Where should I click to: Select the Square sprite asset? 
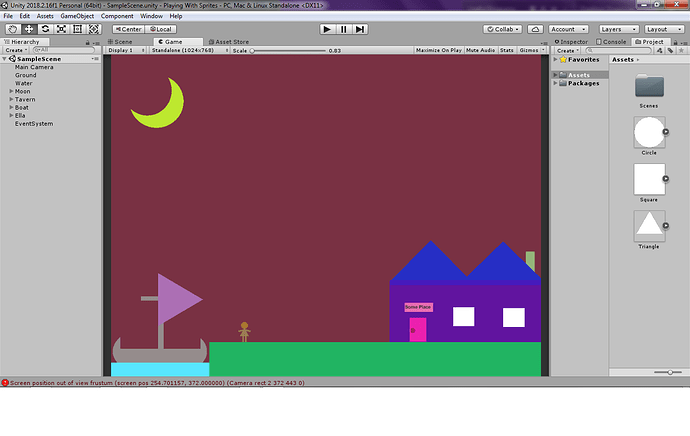(x=649, y=179)
